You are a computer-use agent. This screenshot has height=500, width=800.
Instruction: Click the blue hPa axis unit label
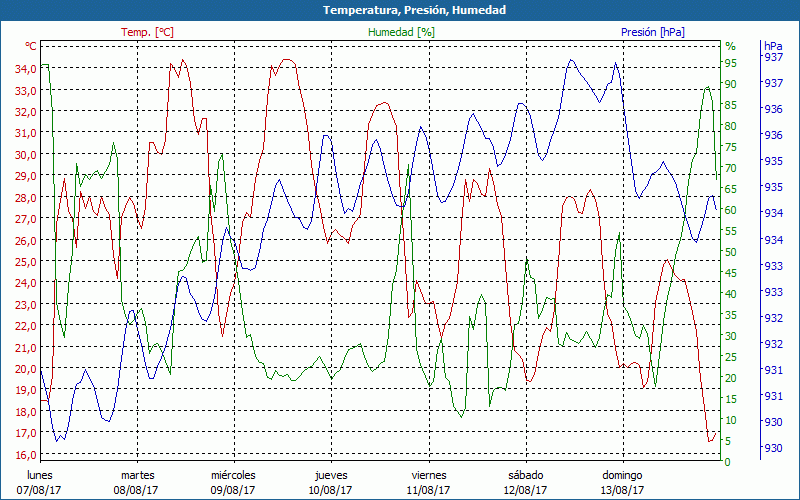773,46
